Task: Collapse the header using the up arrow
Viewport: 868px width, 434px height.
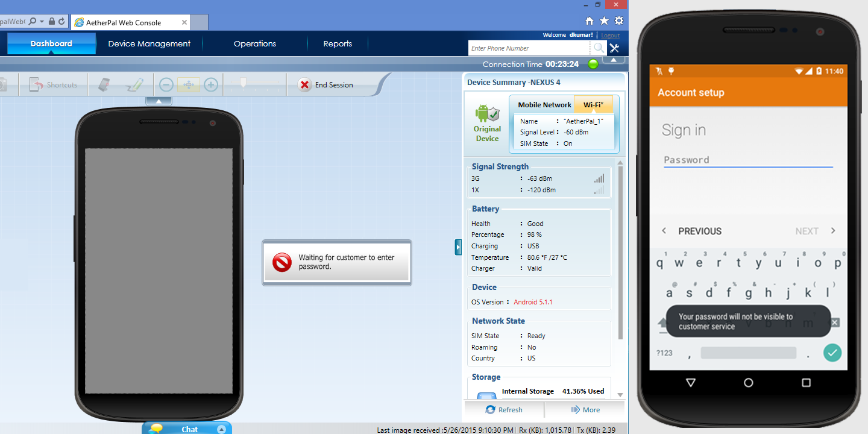Action: tap(614, 60)
